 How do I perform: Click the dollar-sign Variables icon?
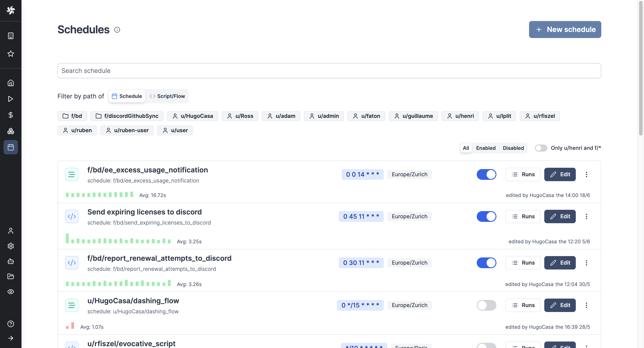11,115
